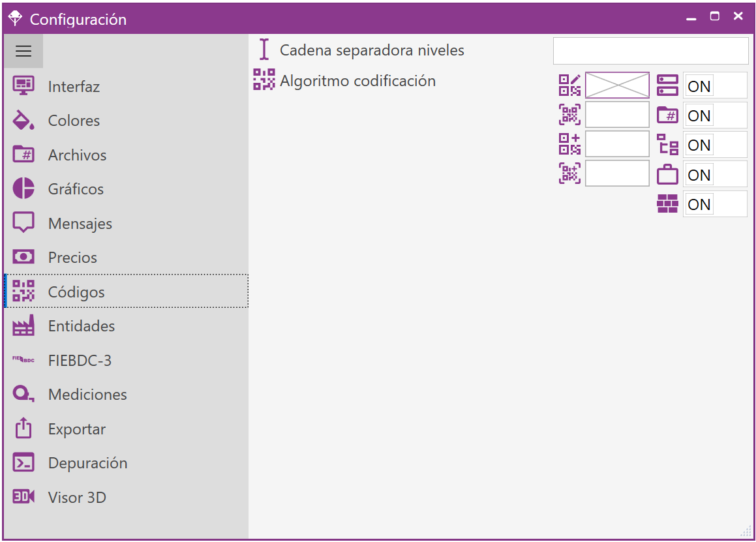Open the Mensajes settings page
756x542 pixels.
(80, 224)
